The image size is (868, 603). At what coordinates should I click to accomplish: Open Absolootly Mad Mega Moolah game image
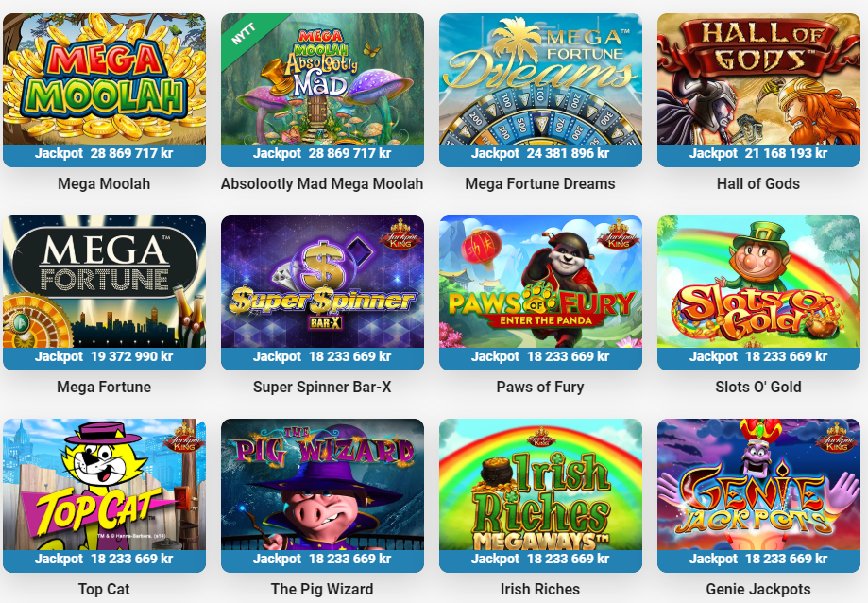322,79
